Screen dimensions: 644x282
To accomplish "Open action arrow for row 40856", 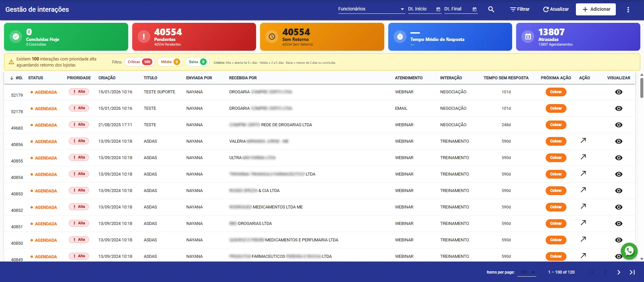I will (583, 140).
